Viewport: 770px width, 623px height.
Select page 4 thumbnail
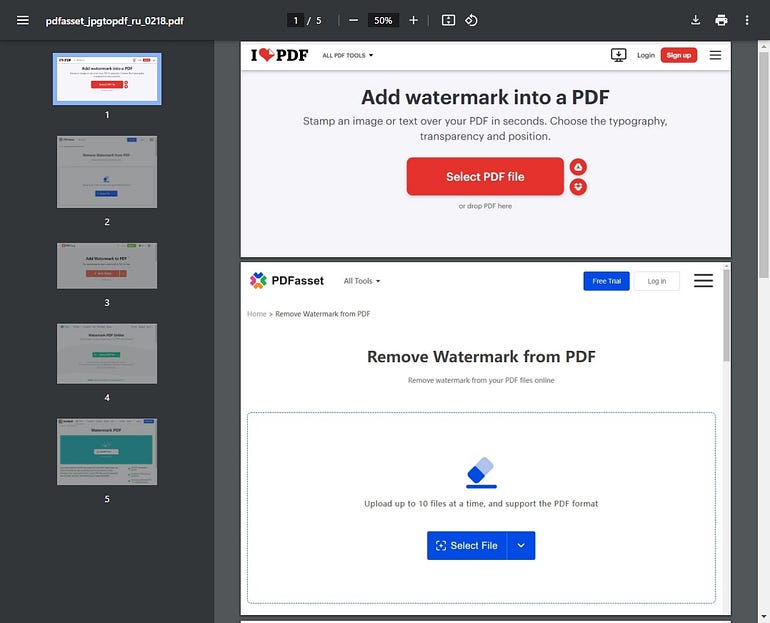coord(107,353)
